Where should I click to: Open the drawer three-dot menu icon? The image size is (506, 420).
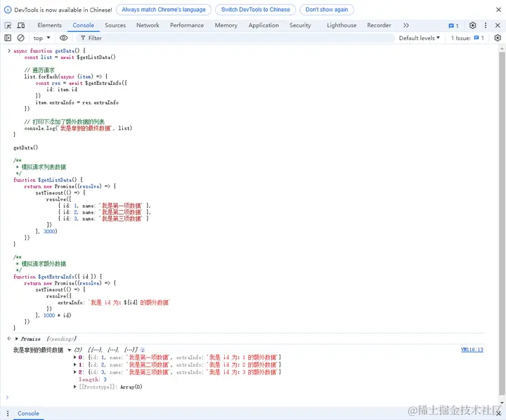8,413
